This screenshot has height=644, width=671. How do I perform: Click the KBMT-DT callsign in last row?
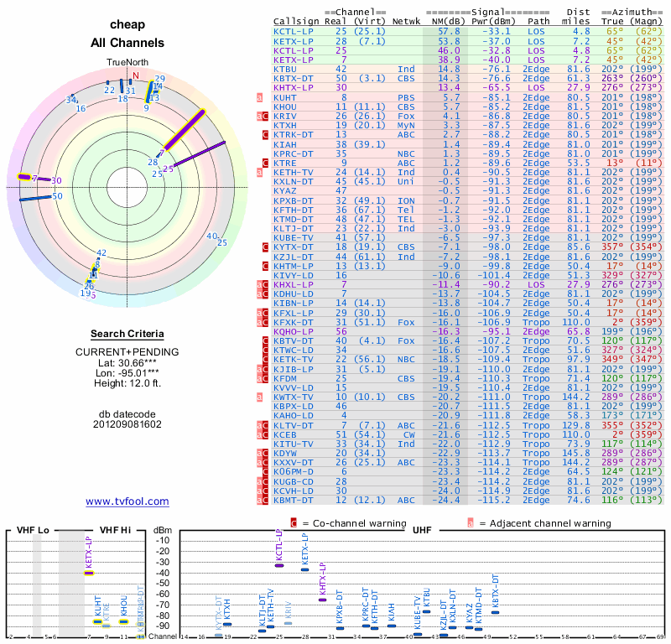pyautogui.click(x=293, y=501)
